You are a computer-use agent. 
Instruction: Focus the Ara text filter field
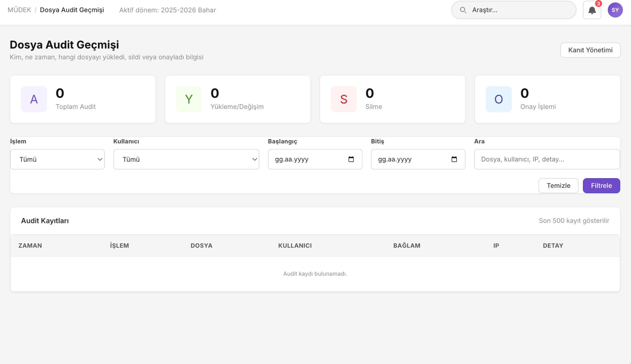point(547,159)
